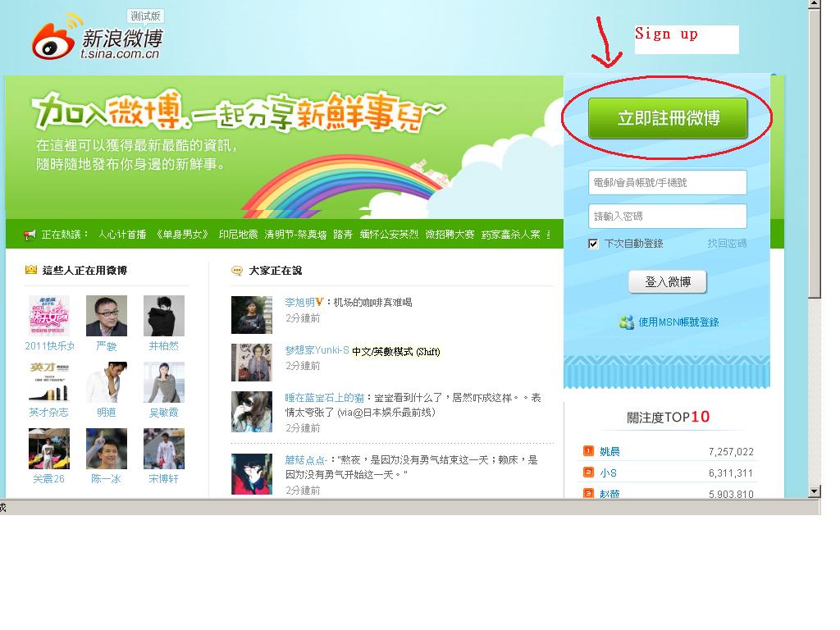The width and height of the screenshot is (840, 630).
Task: Open the 找回密碼 password recovery link
Action: coord(727,243)
